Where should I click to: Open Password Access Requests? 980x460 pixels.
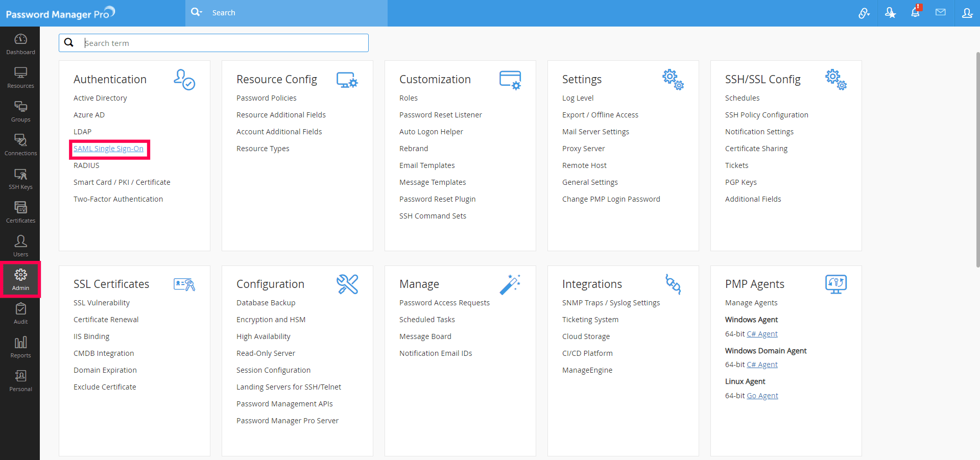[444, 303]
